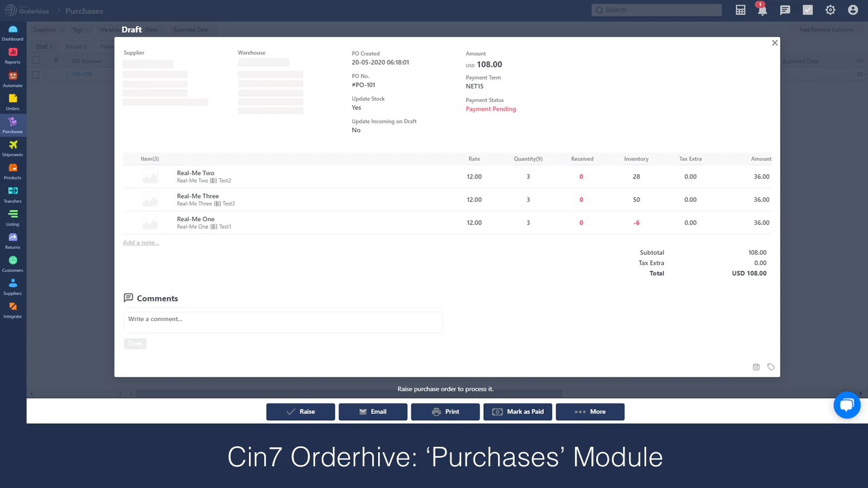Click the -6 inventory value

click(636, 223)
